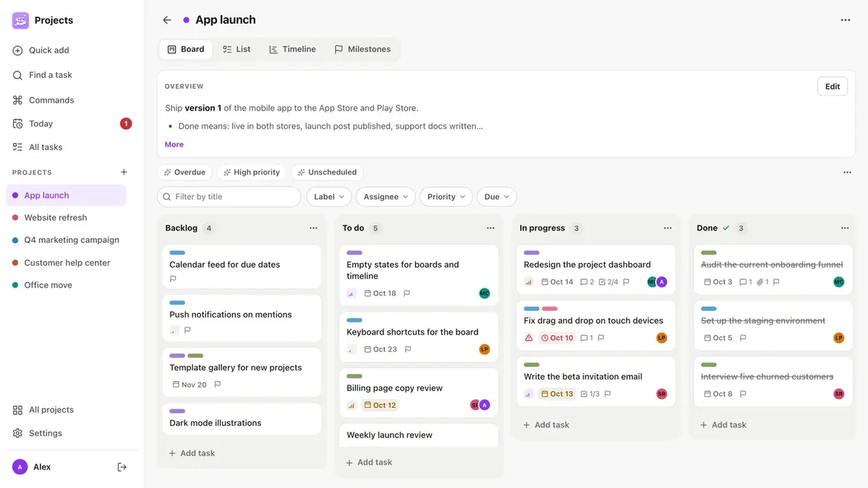This screenshot has height=488, width=868.
Task: Add task to the To do column
Action: [x=369, y=463]
